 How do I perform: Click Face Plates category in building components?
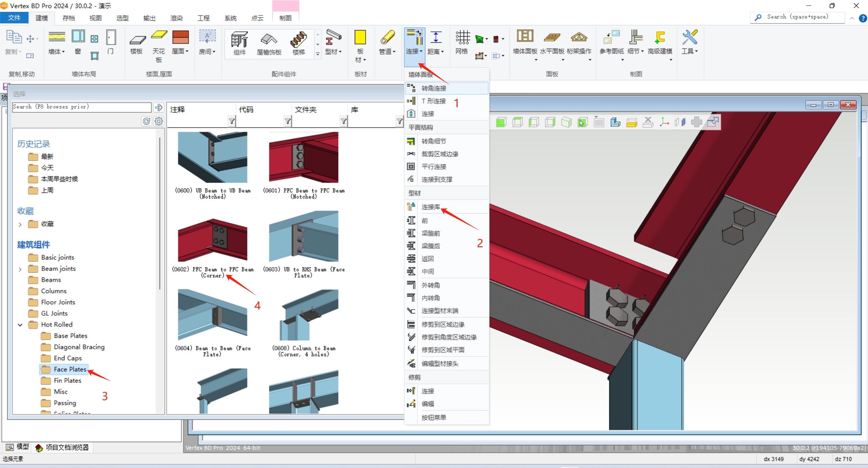point(70,369)
